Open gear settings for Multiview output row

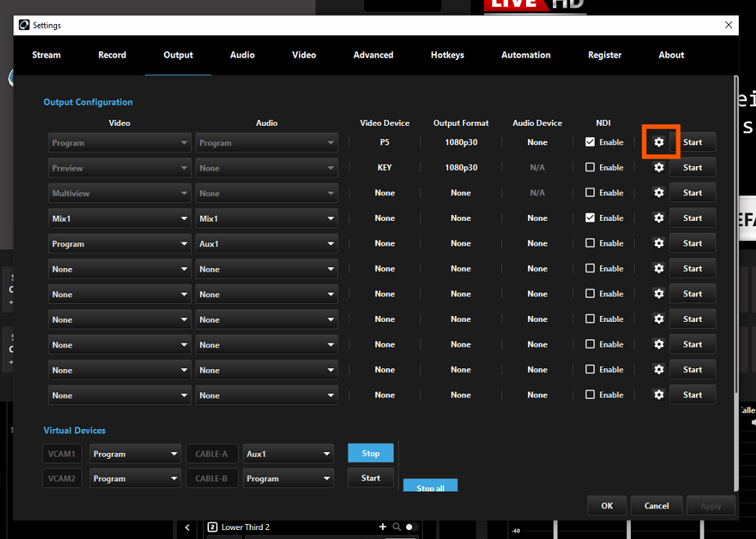[659, 193]
